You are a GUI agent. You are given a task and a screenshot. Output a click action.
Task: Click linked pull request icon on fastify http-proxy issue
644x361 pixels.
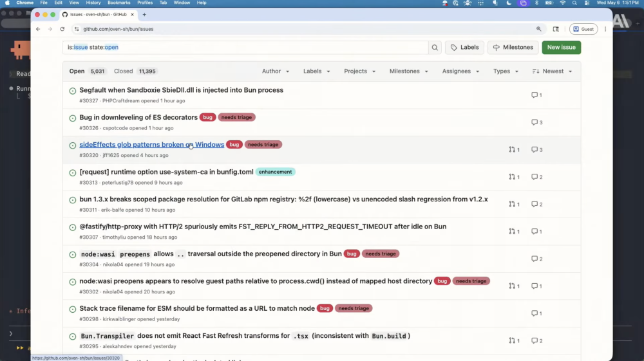tap(514, 232)
